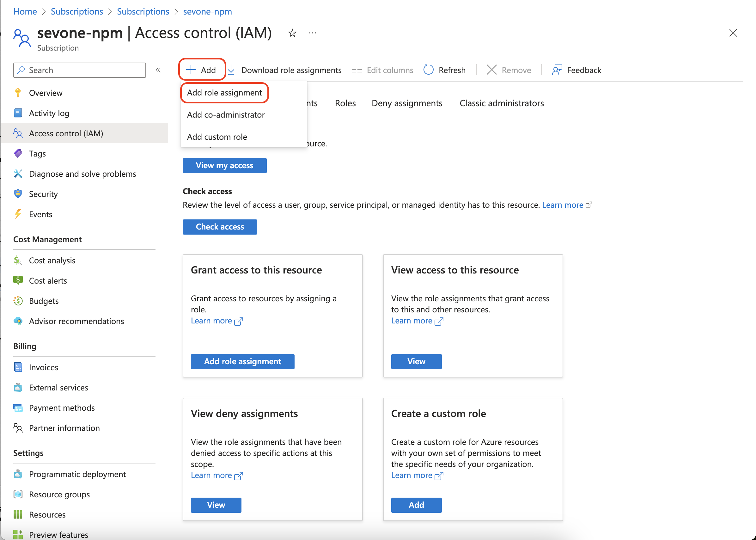Open the Add dropdown in toolbar
The height and width of the screenshot is (540, 756).
202,70
